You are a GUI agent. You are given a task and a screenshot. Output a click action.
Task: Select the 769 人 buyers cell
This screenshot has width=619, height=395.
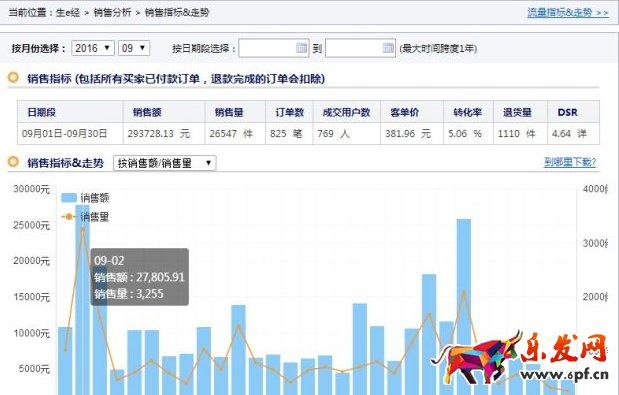click(347, 134)
